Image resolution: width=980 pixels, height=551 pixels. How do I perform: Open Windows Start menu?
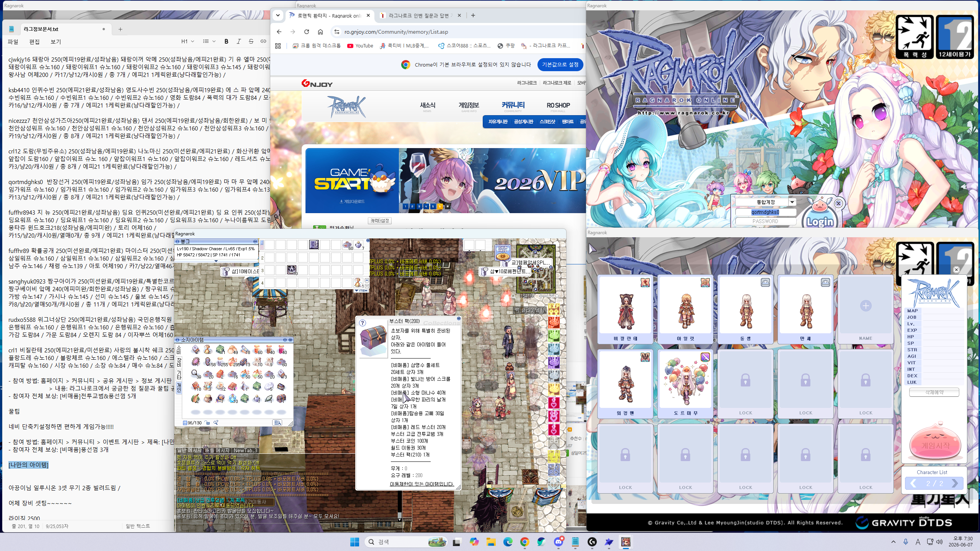(x=354, y=542)
